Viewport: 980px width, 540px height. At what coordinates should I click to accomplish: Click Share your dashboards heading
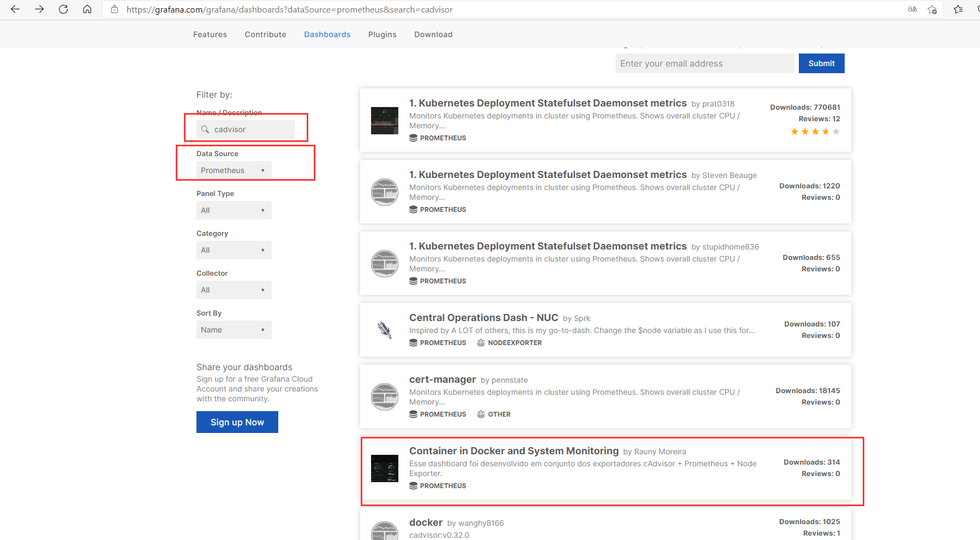click(244, 367)
